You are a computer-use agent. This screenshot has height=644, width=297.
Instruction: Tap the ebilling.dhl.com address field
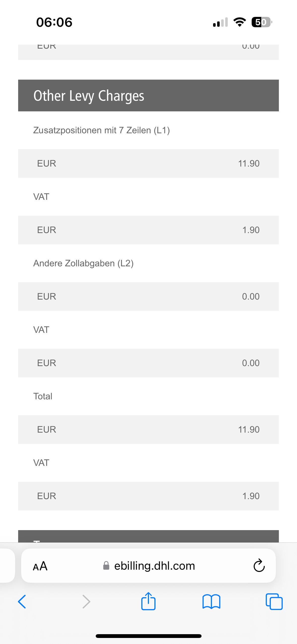tap(148, 566)
